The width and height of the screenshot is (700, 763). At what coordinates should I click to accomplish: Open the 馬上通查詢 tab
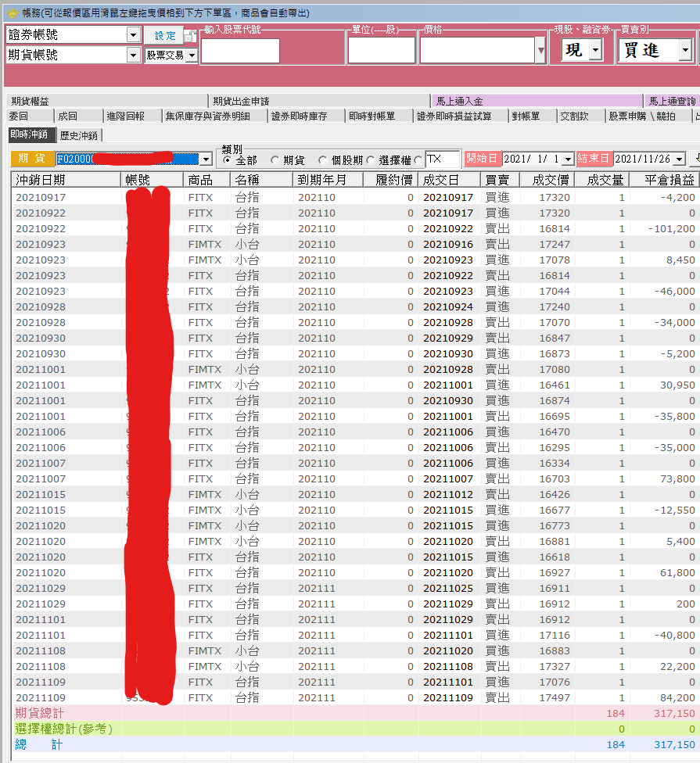[673, 101]
